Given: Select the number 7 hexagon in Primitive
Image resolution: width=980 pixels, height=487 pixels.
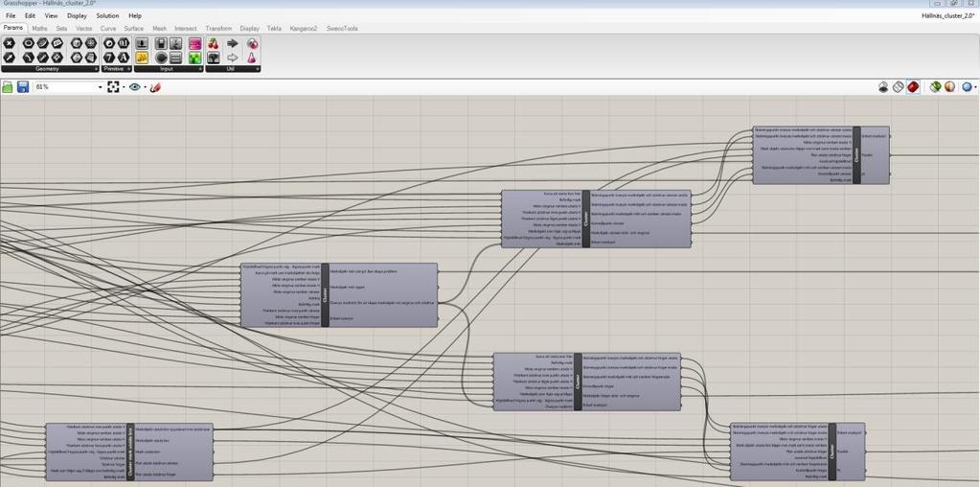Looking at the screenshot, I should pyautogui.click(x=109, y=58).
